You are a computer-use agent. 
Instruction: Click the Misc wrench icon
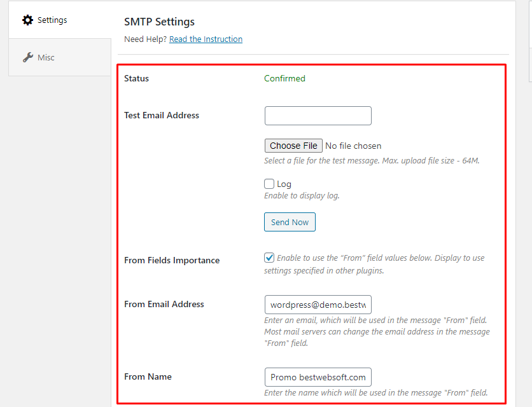point(28,57)
